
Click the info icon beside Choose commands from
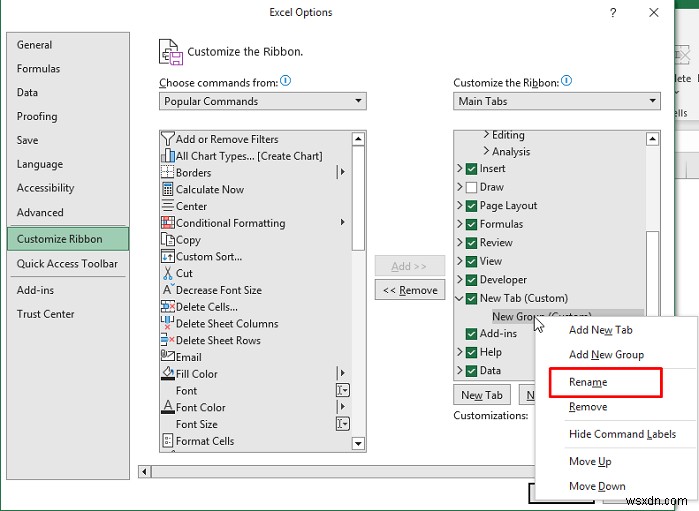coord(286,81)
